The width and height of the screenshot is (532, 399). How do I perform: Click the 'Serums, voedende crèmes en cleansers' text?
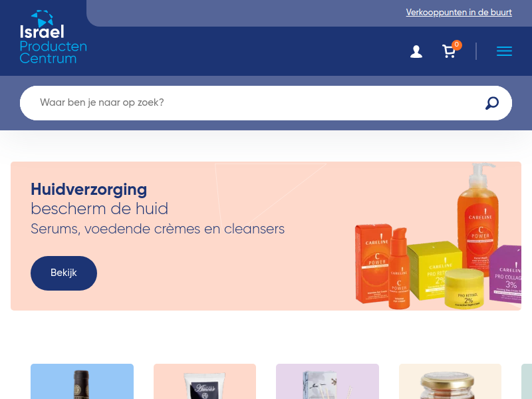click(x=158, y=229)
